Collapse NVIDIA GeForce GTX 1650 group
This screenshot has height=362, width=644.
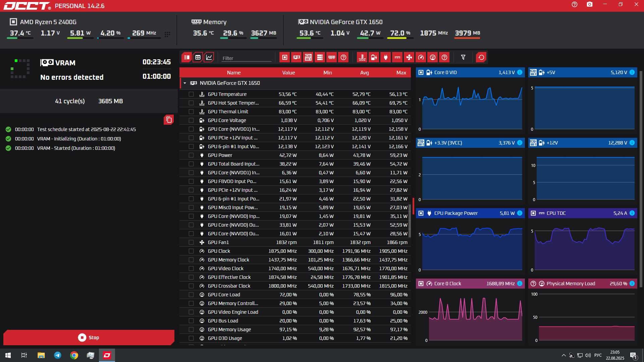(x=185, y=83)
